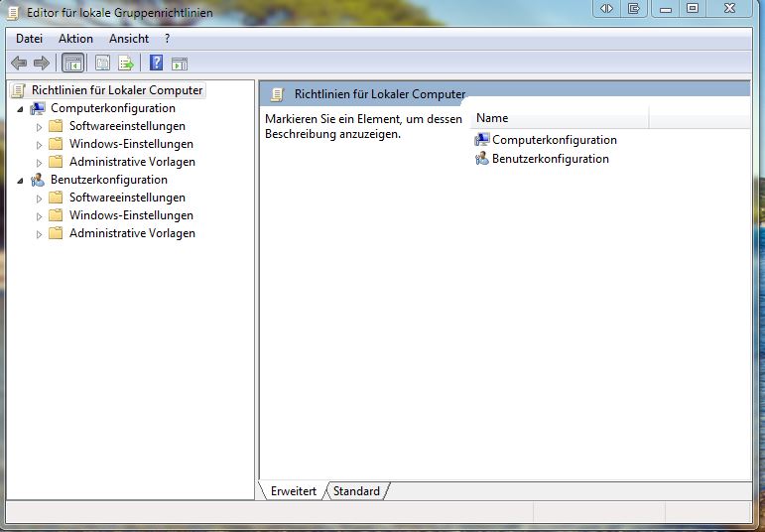Expand Administrative Vorlagen under Computerkonfiguration

click(39, 163)
